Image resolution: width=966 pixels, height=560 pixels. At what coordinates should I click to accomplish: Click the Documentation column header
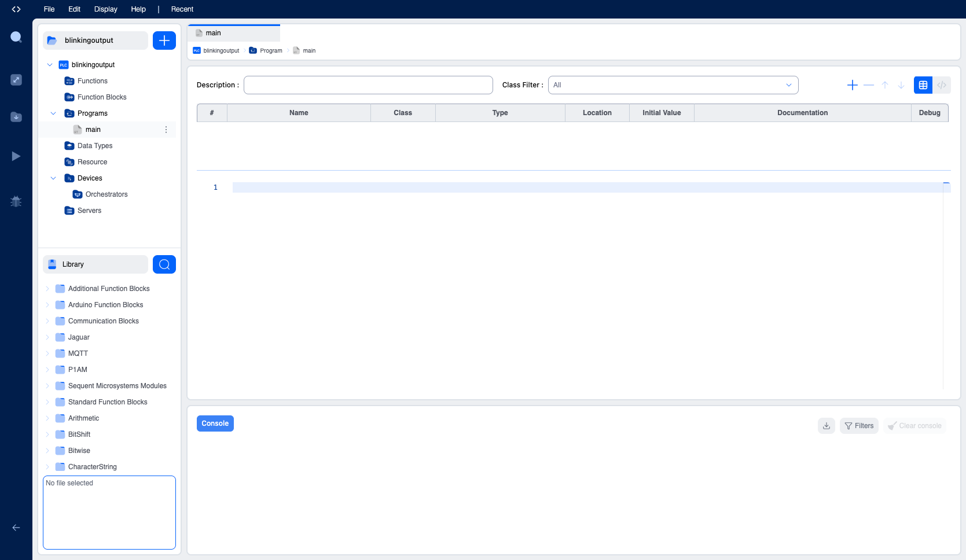point(802,113)
